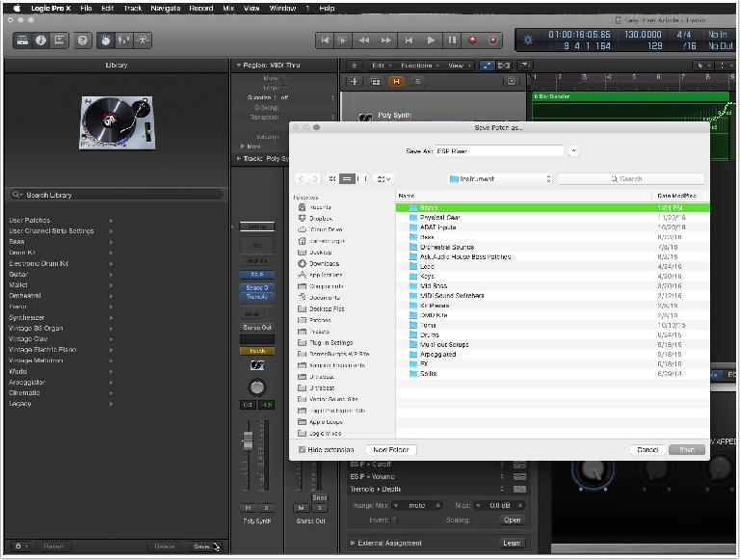Toggle the global Solo S button

point(417,82)
